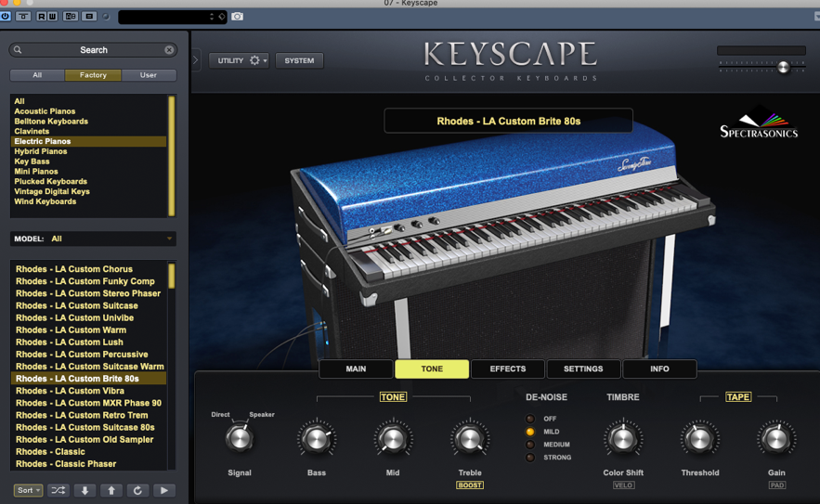Screen dimensions: 820x504
Task: Toggle the Gain PAD button
Action: (x=776, y=485)
